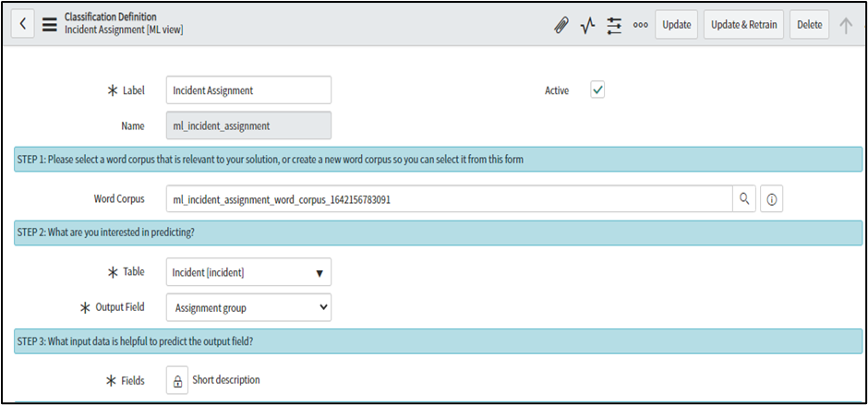This screenshot has height=405, width=868.
Task: Show Word Corpus record info icon
Action: tap(773, 198)
